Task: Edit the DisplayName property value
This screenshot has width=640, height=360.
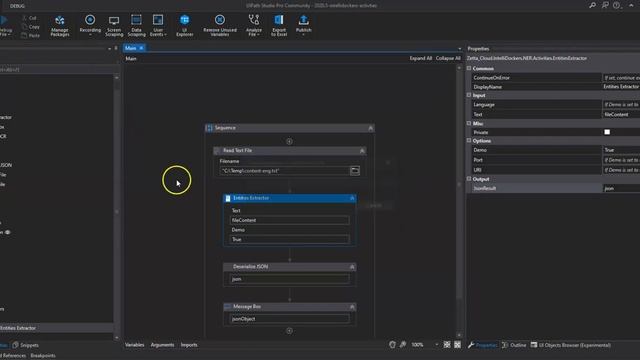Action: tap(621, 87)
